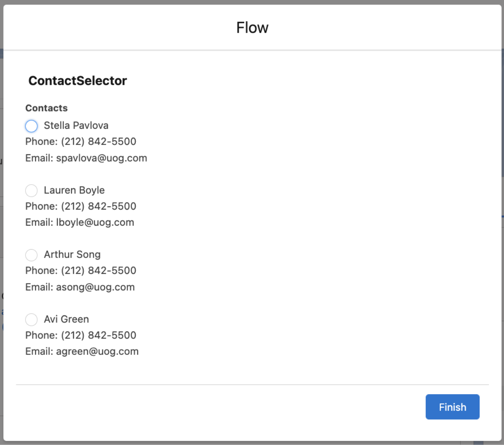Click Lauren Boyle's phone number

click(80, 206)
